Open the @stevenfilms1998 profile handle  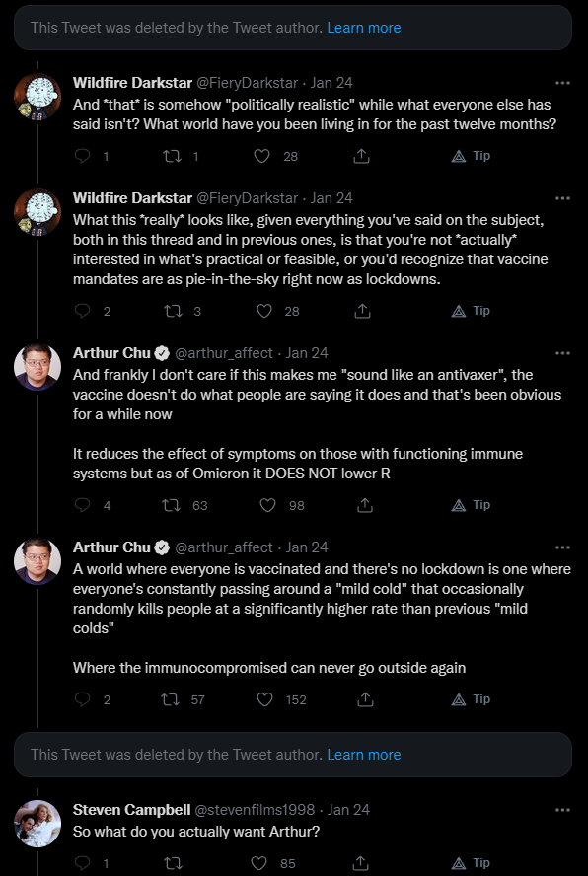point(254,810)
